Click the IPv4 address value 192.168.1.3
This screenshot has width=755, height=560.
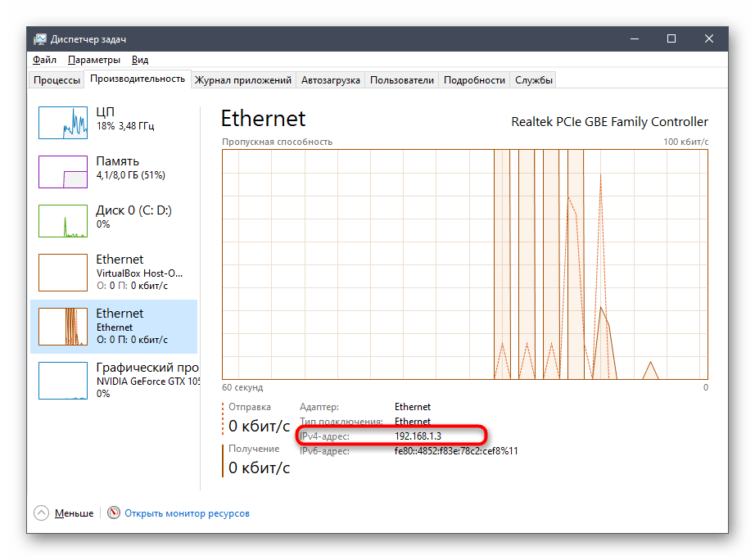(418, 436)
